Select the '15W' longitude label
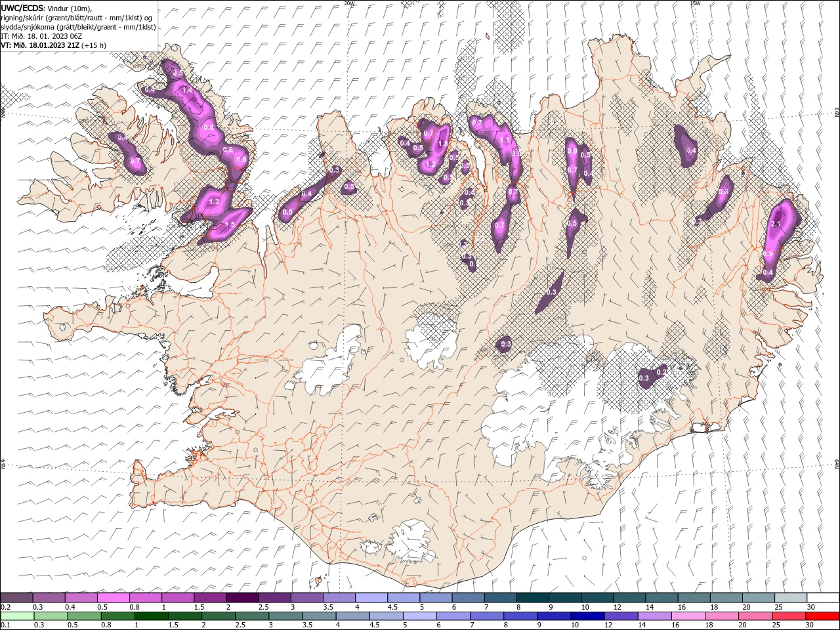 695,3
